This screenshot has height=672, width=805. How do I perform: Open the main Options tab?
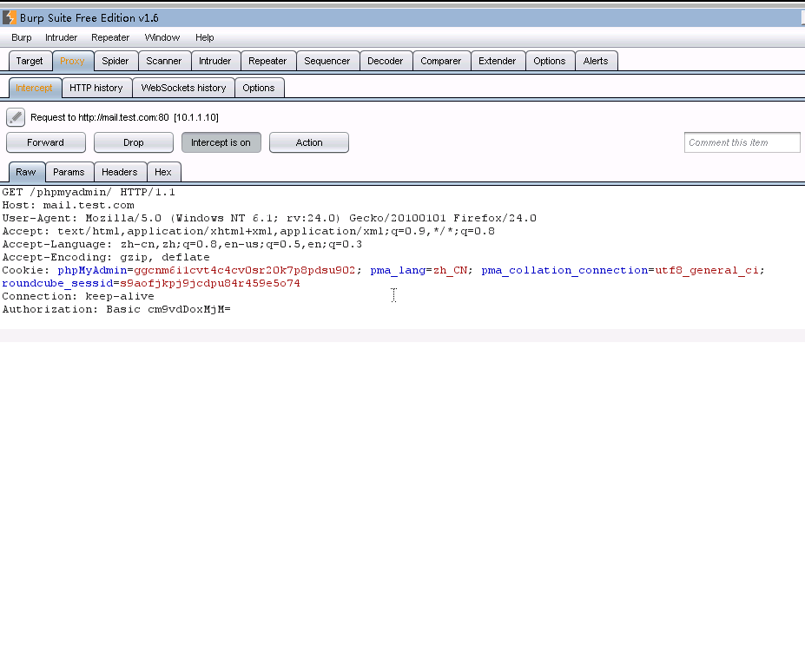tap(550, 61)
